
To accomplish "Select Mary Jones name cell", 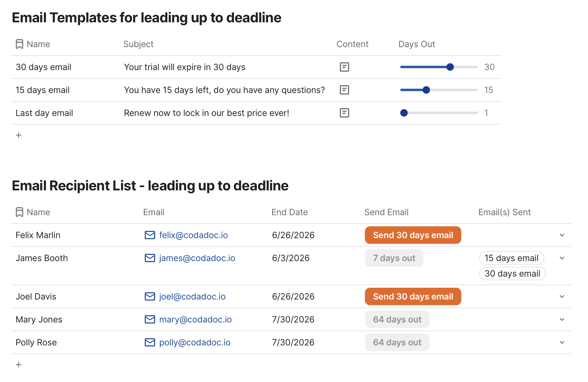I will pyautogui.click(x=39, y=319).
